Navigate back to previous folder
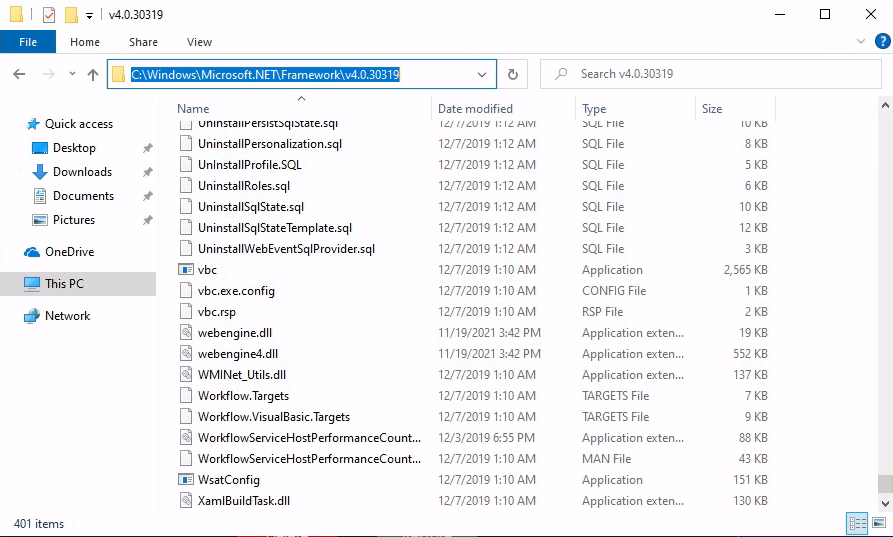 (x=19, y=74)
